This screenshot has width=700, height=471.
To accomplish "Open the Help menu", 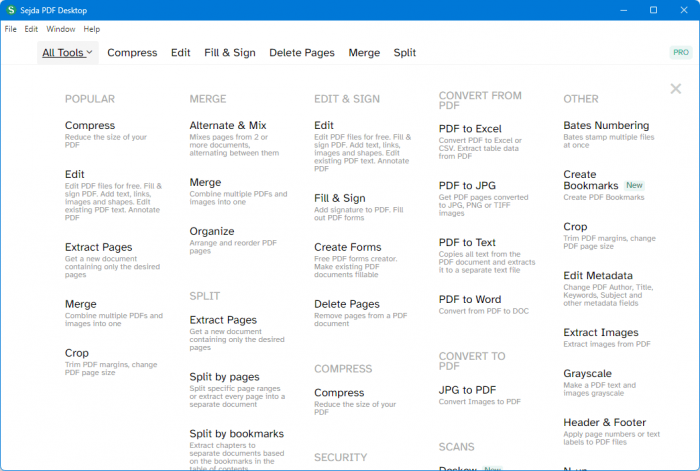I will click(92, 29).
